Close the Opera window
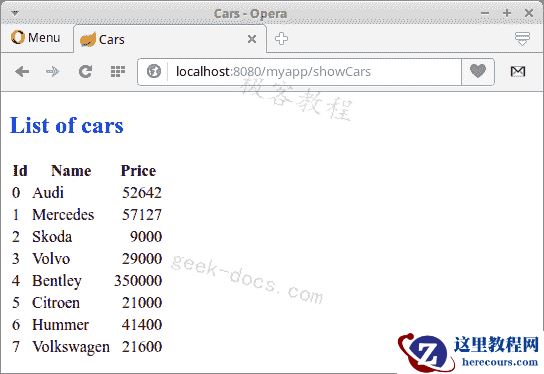The width and height of the screenshot is (544, 374). point(529,13)
